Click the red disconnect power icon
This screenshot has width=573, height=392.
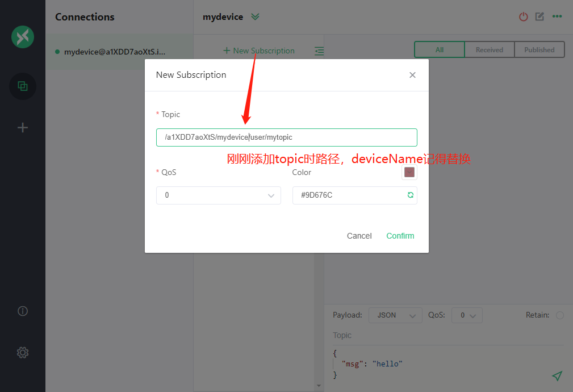point(523,16)
